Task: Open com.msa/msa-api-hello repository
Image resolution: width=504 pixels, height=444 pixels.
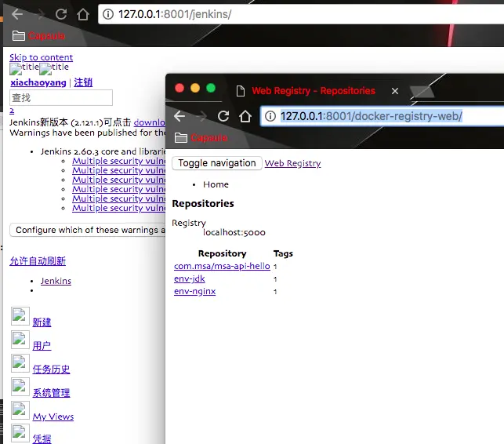Action: click(x=222, y=266)
